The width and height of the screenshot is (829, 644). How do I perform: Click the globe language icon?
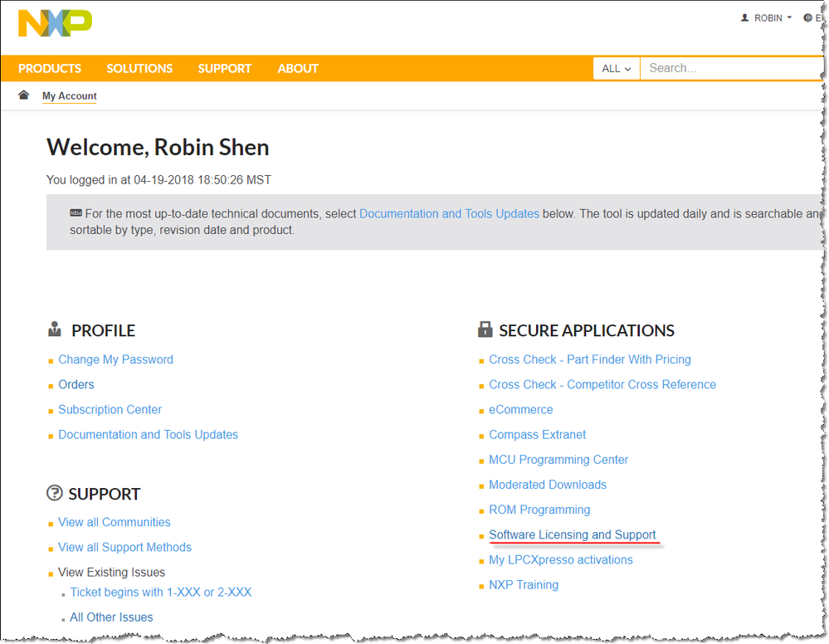807,18
